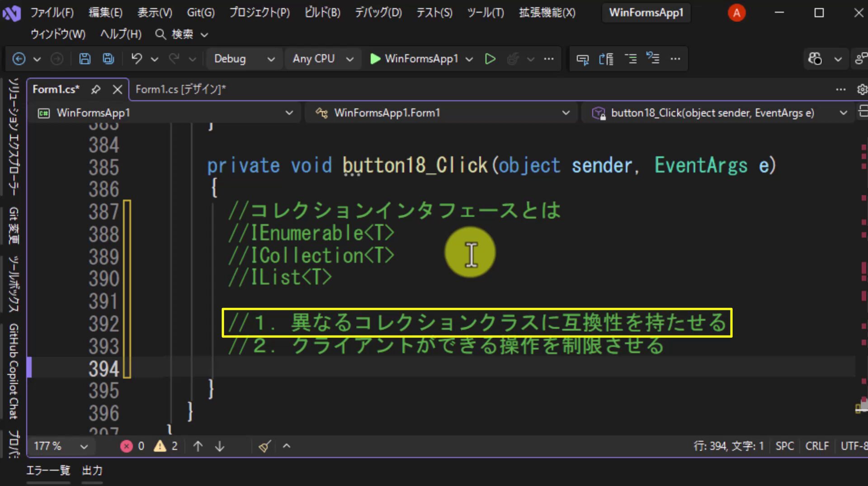Open the Git 変更 side tab

tap(14, 225)
